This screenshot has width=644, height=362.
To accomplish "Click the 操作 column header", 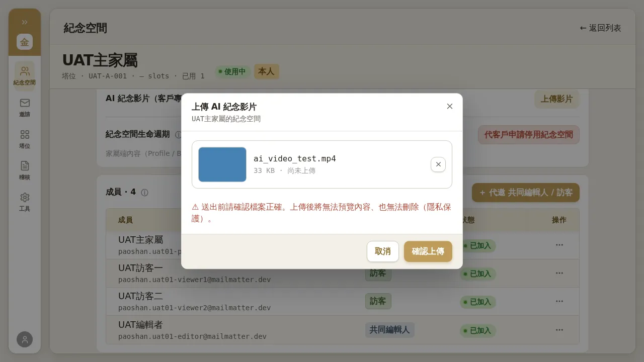I will (559, 220).
